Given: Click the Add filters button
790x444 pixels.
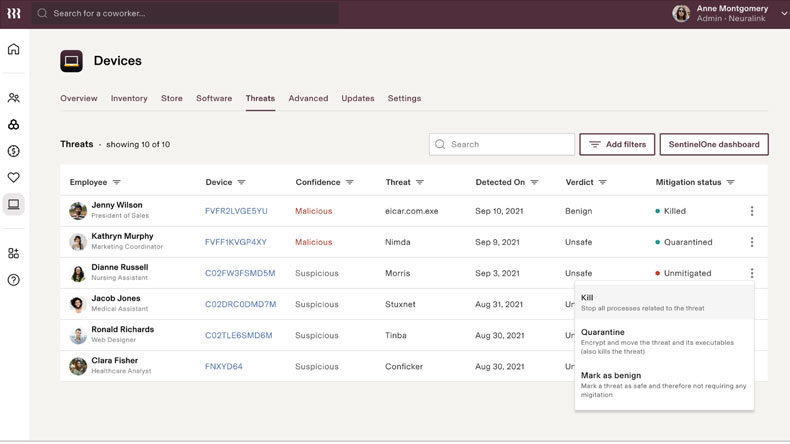Looking at the screenshot, I should tap(617, 144).
